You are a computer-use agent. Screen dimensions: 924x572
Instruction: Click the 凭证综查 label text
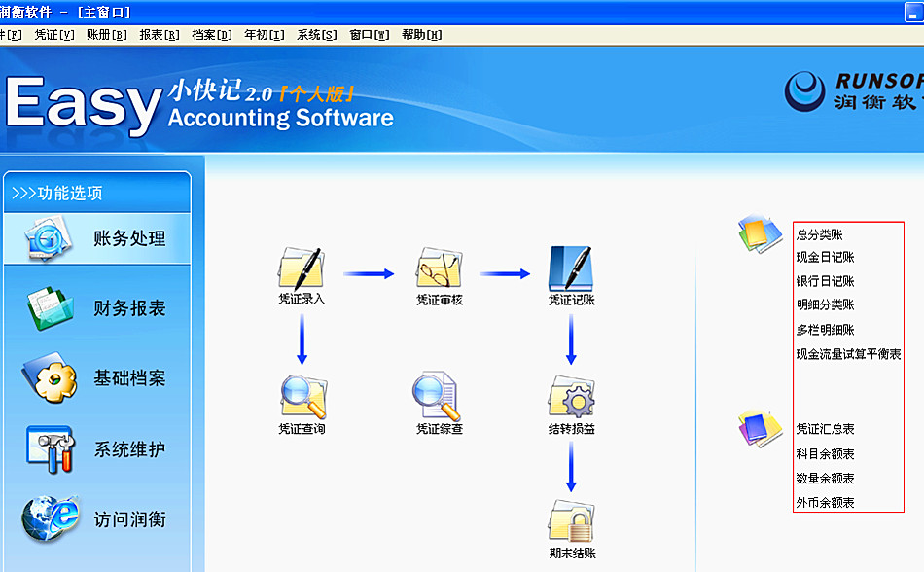pyautogui.click(x=440, y=429)
